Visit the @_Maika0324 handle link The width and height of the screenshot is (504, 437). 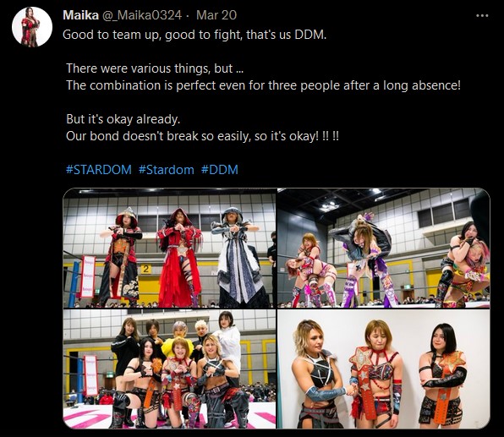[142, 15]
